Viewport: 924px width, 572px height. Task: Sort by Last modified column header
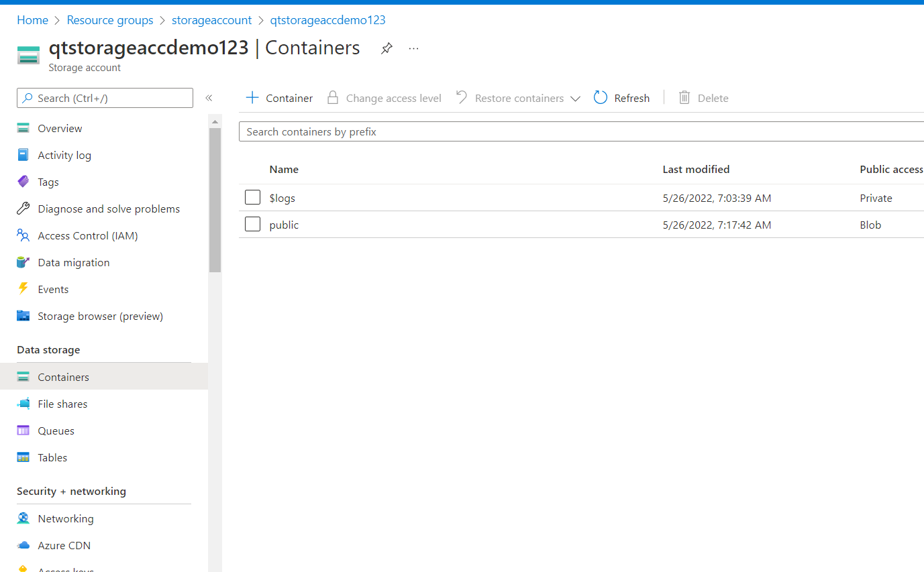point(696,169)
